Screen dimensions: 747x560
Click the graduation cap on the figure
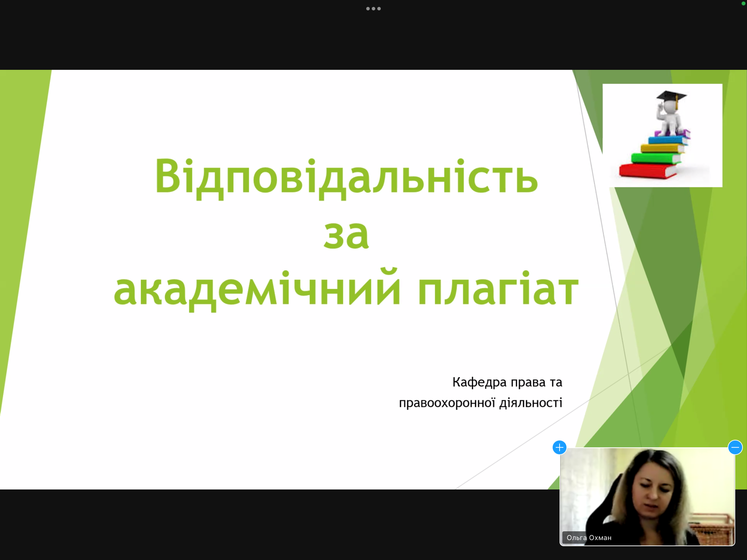pyautogui.click(x=672, y=95)
